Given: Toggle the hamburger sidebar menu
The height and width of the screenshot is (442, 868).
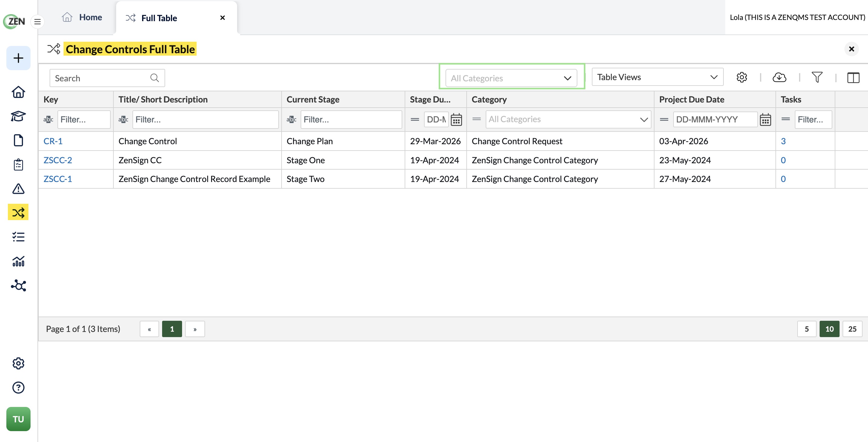Looking at the screenshot, I should click(x=38, y=21).
